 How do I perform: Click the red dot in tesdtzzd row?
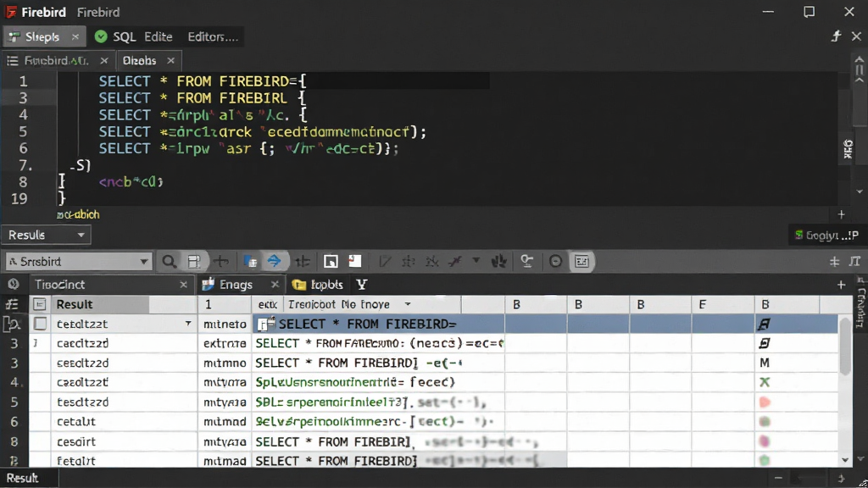click(x=765, y=402)
